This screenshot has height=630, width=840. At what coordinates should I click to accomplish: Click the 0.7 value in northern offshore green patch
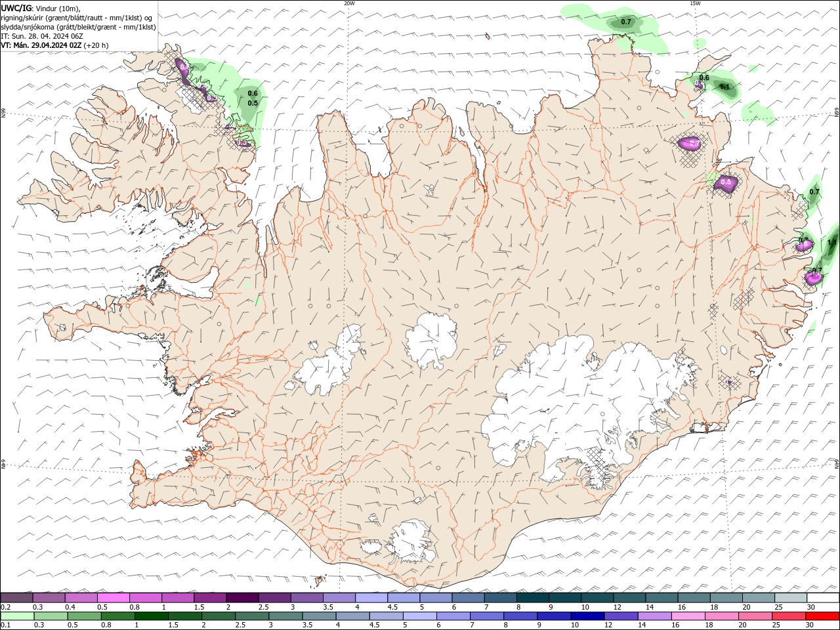(x=626, y=22)
